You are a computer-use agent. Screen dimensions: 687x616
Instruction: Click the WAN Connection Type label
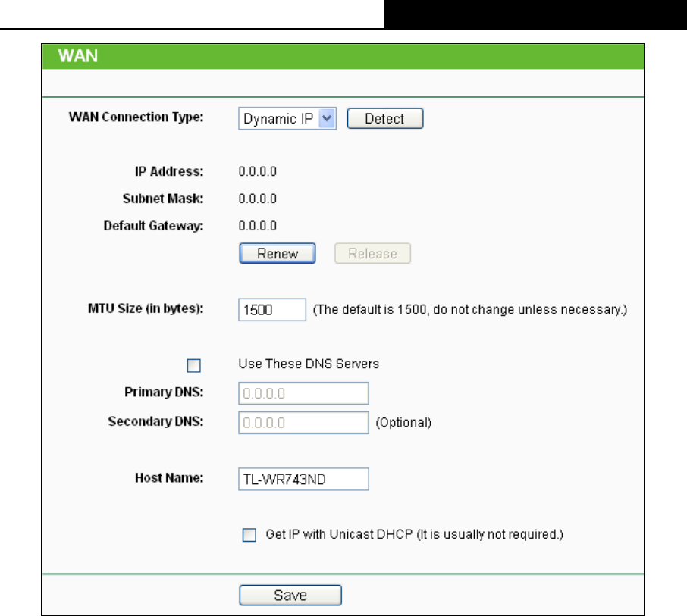136,117
